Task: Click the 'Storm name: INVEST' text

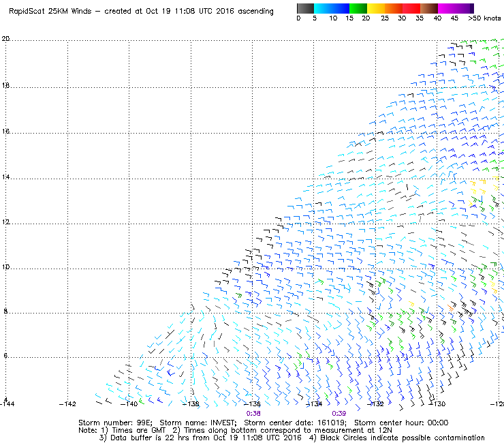Action: coord(198,423)
